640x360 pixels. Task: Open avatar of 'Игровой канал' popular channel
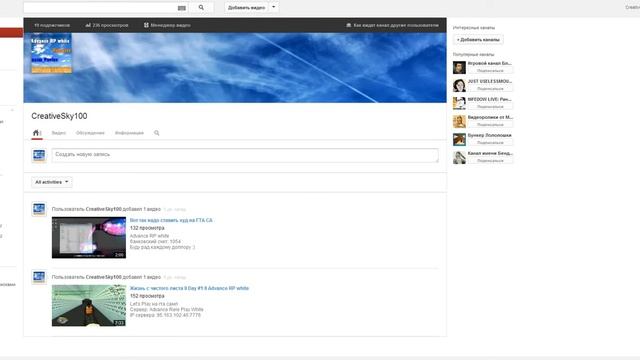[x=459, y=67]
